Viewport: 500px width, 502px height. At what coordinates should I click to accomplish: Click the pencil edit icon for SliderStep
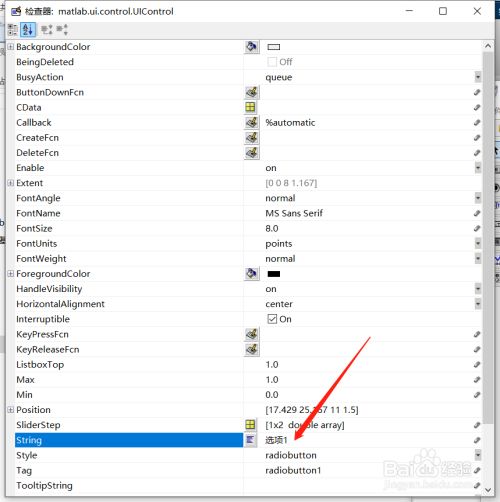(477, 425)
